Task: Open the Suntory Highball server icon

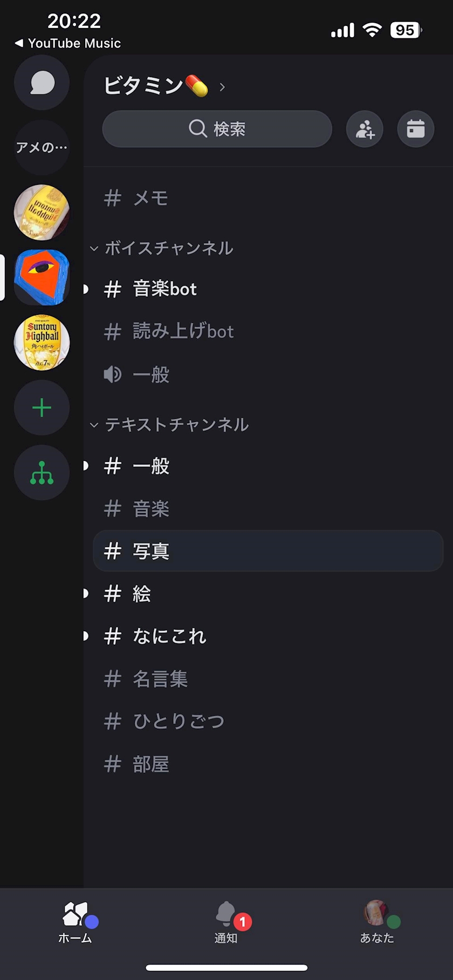Action: tap(42, 342)
